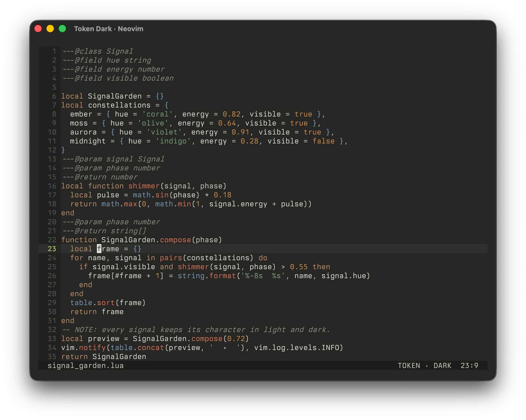Click 'compose' method name on line 22

176,240
